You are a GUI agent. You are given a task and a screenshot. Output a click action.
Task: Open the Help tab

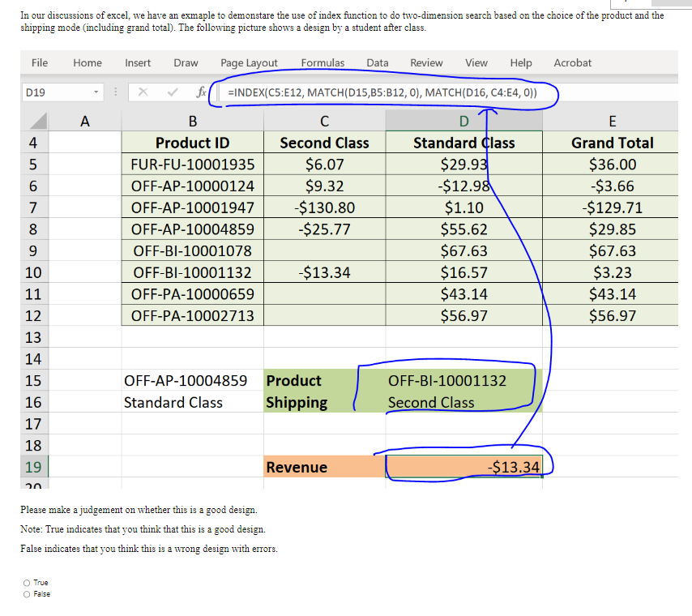[x=520, y=62]
